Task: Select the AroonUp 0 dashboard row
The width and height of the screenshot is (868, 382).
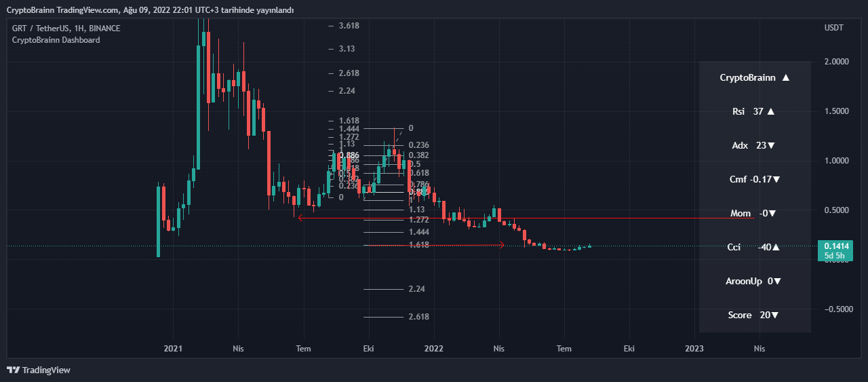Action: (753, 282)
